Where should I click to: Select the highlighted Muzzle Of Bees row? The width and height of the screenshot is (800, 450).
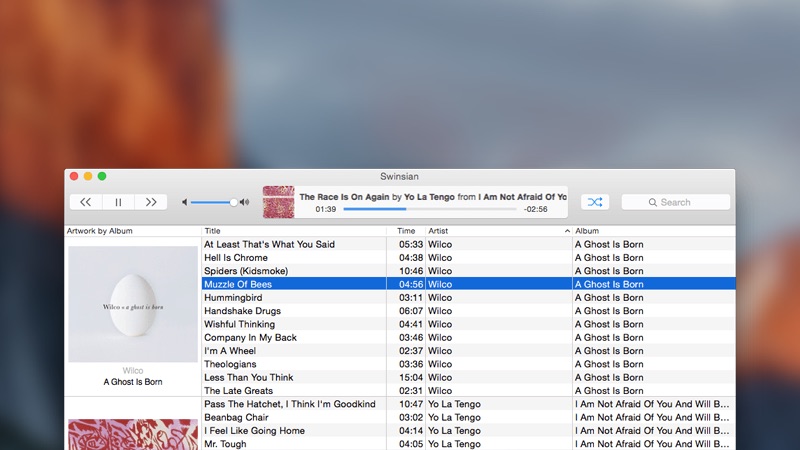pos(468,284)
